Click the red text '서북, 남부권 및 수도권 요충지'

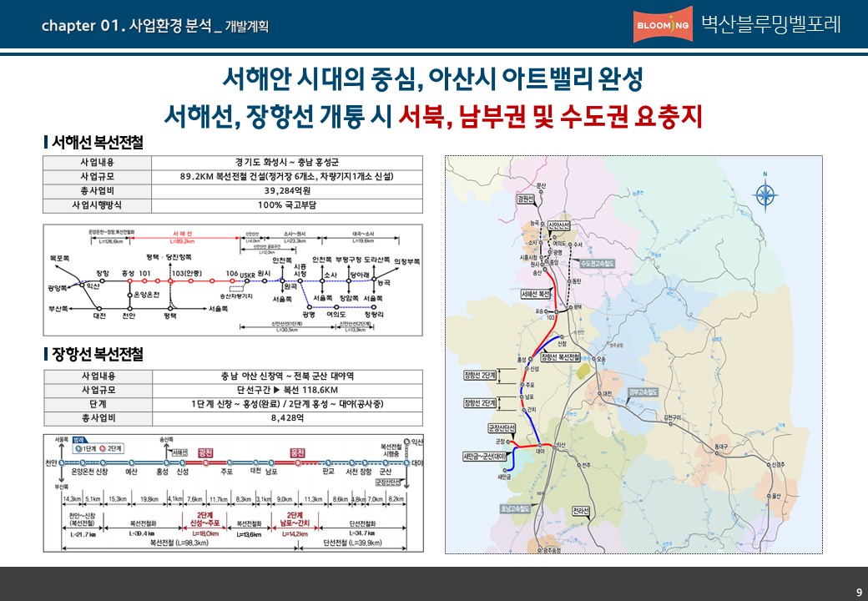pyautogui.click(x=550, y=116)
